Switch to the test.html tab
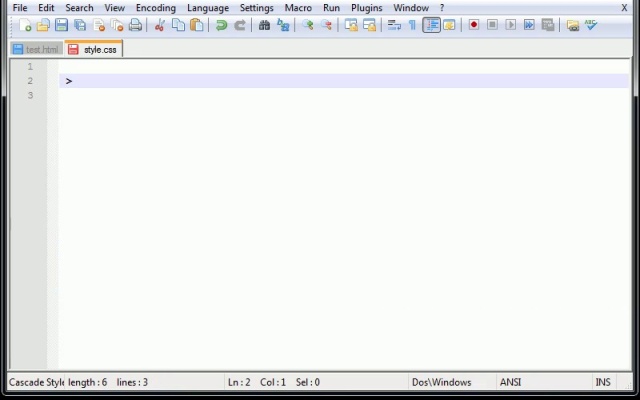This screenshot has height=400, width=640. tap(36, 49)
